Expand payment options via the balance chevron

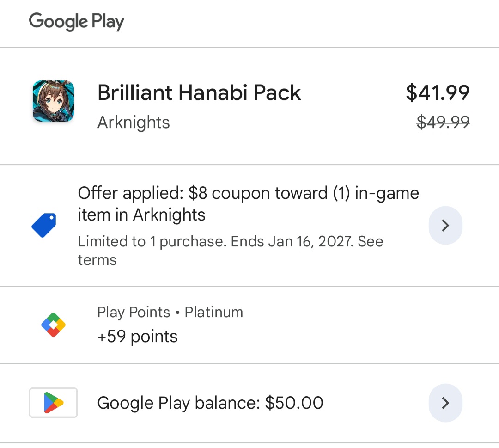pyautogui.click(x=445, y=403)
